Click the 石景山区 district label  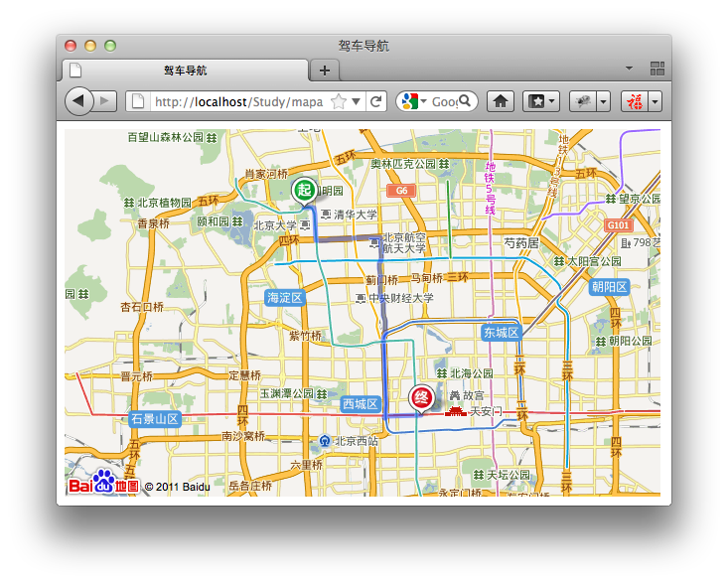pyautogui.click(x=155, y=419)
